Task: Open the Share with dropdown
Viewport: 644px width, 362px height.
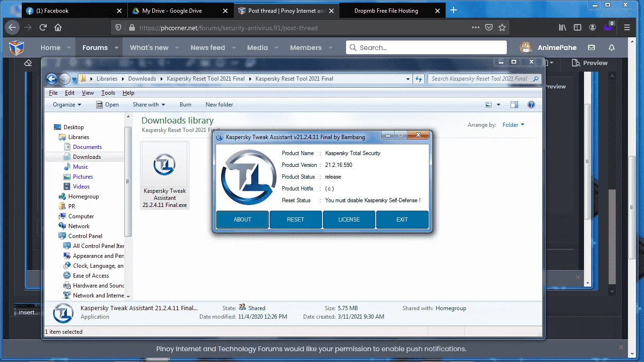Action: [x=149, y=105]
